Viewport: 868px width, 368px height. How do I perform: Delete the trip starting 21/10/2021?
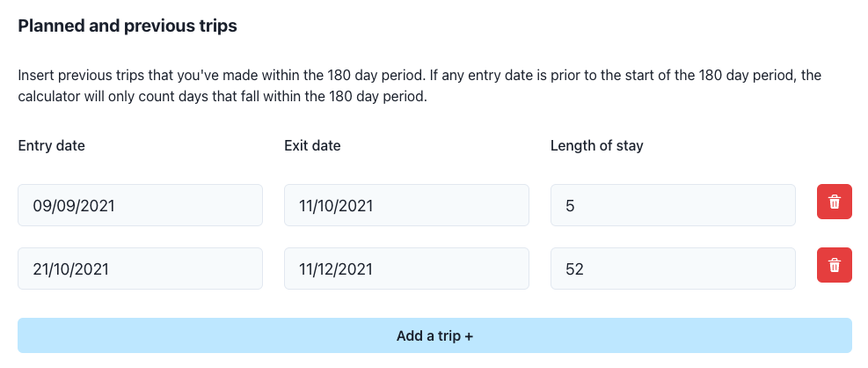[x=835, y=265]
